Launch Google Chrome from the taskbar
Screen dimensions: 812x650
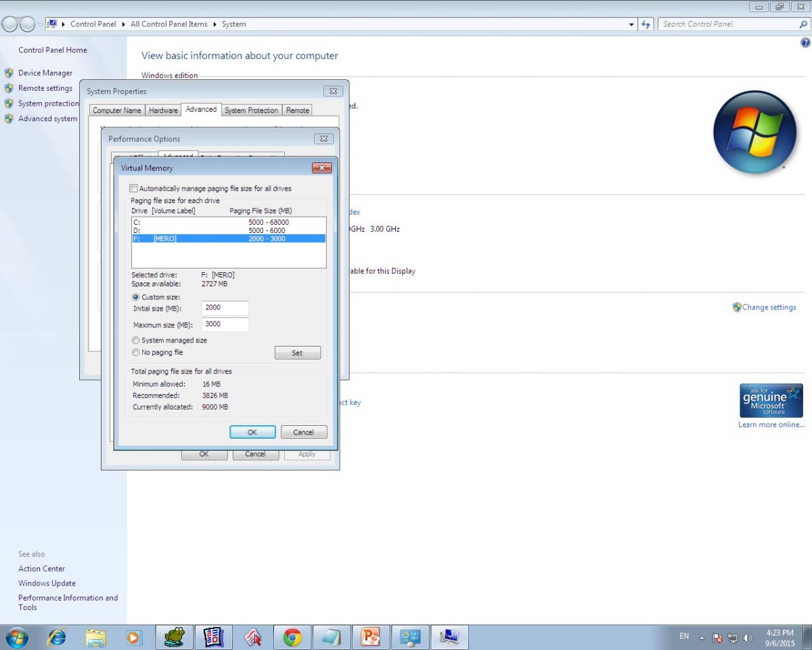[292, 637]
